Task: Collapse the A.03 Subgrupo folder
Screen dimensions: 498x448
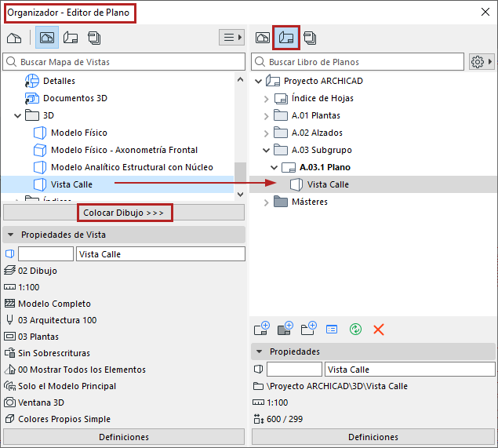Action: 266,151
